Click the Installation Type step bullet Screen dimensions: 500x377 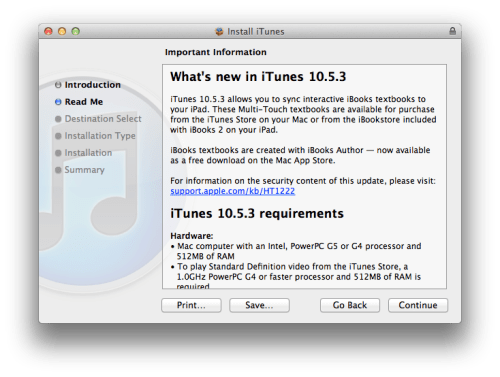tap(58, 136)
